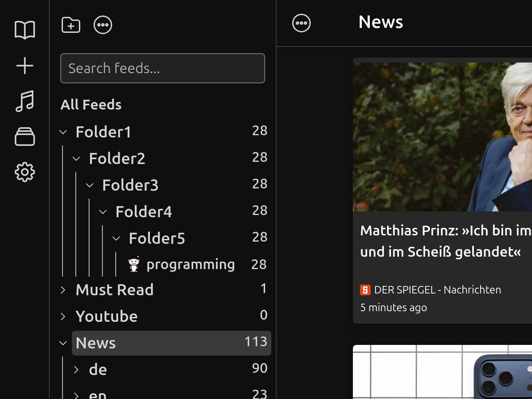The height and width of the screenshot is (399, 532).
Task: Click the plus icon to add feed
Action: [25, 66]
